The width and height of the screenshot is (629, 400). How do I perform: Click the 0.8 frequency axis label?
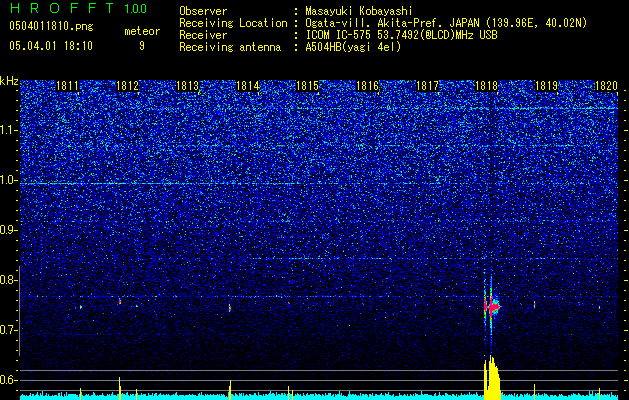tap(8, 280)
